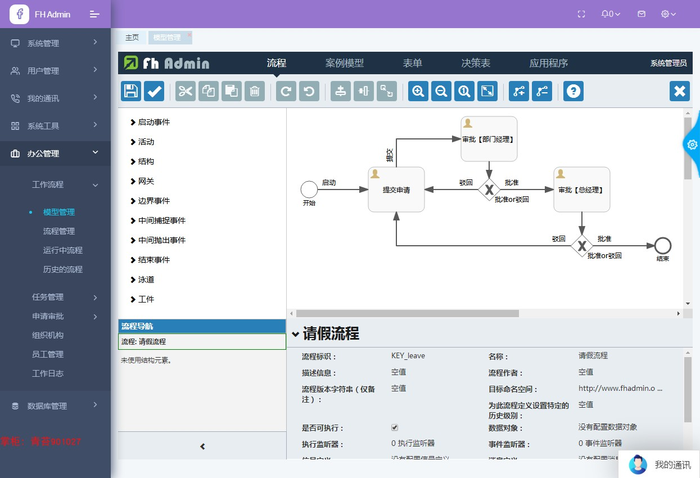Click the redo arrow icon

(286, 91)
